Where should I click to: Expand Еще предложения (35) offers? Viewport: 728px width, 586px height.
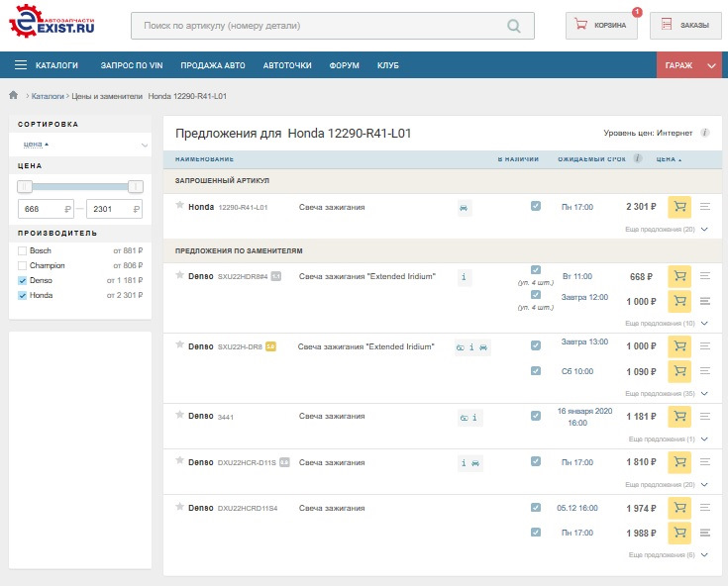click(667, 393)
